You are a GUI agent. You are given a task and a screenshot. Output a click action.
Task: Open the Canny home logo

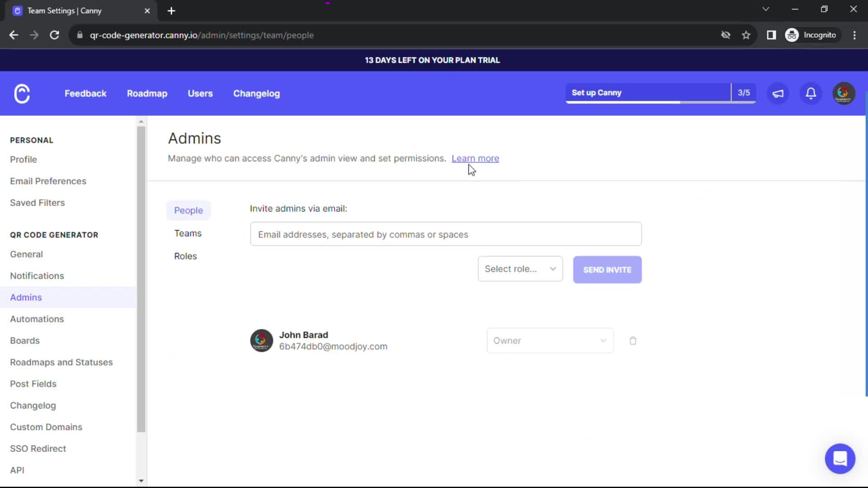21,94
